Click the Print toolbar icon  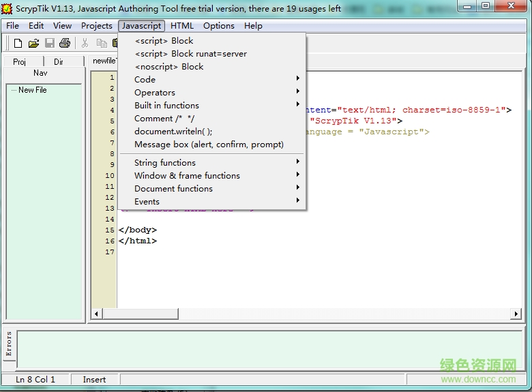pyautogui.click(x=65, y=43)
